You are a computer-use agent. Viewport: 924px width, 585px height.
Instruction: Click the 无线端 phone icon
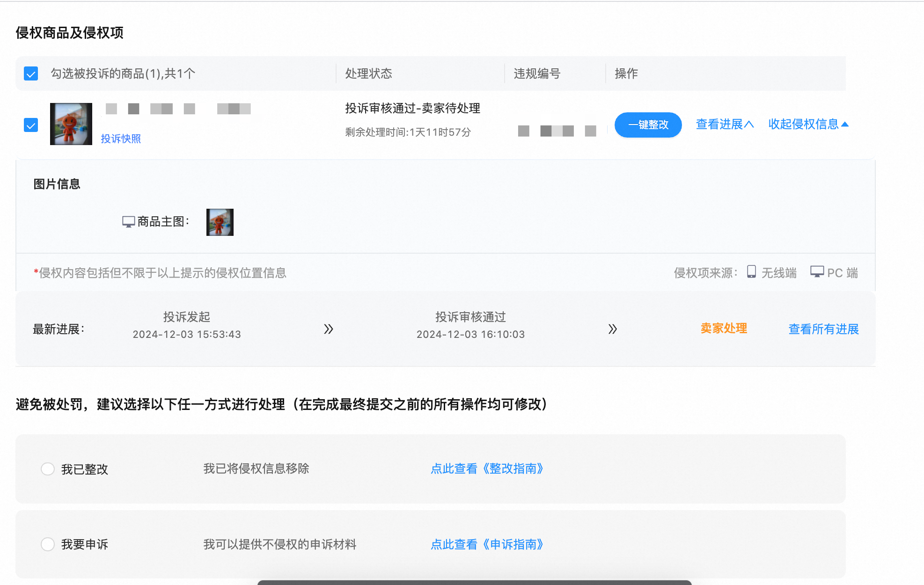pos(751,272)
